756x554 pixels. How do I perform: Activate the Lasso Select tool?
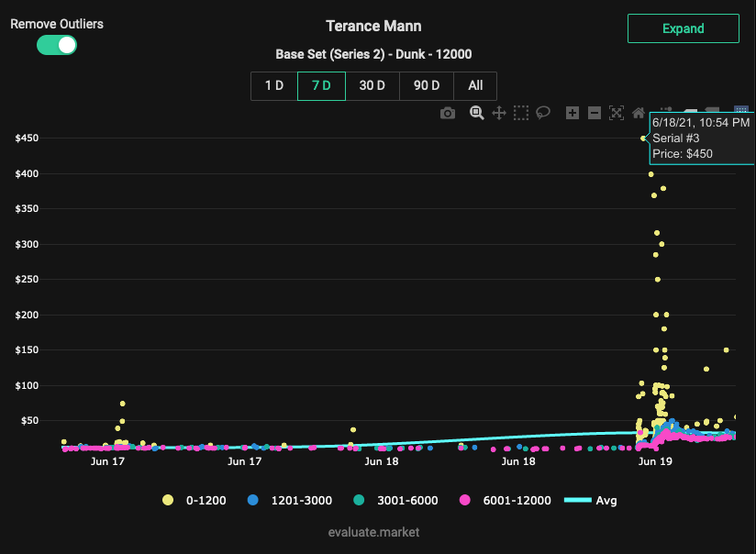[x=543, y=113]
